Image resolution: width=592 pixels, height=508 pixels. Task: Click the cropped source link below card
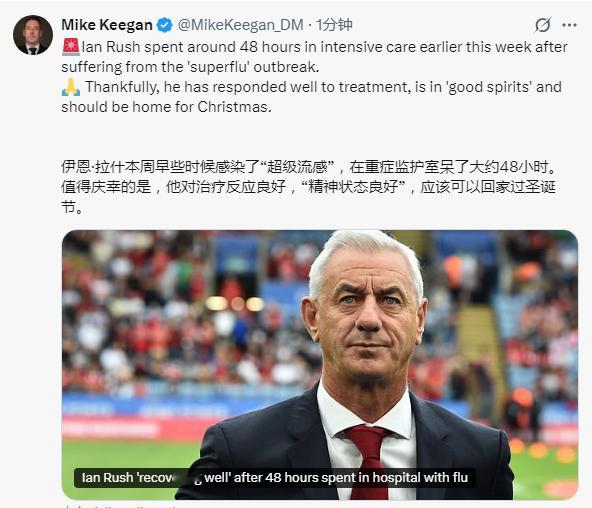tap(121, 506)
